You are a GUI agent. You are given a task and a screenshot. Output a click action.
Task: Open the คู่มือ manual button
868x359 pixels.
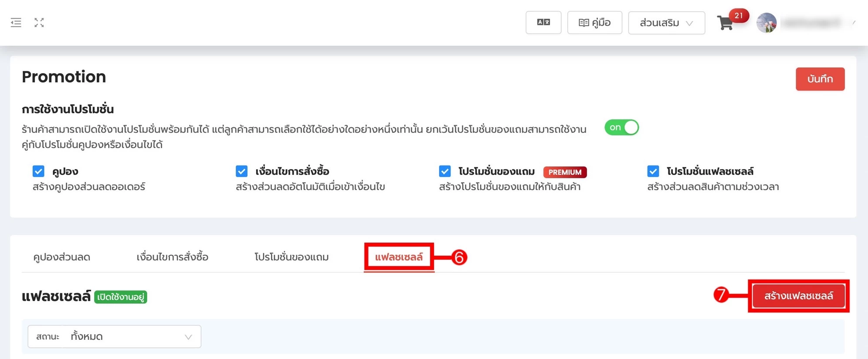point(594,23)
